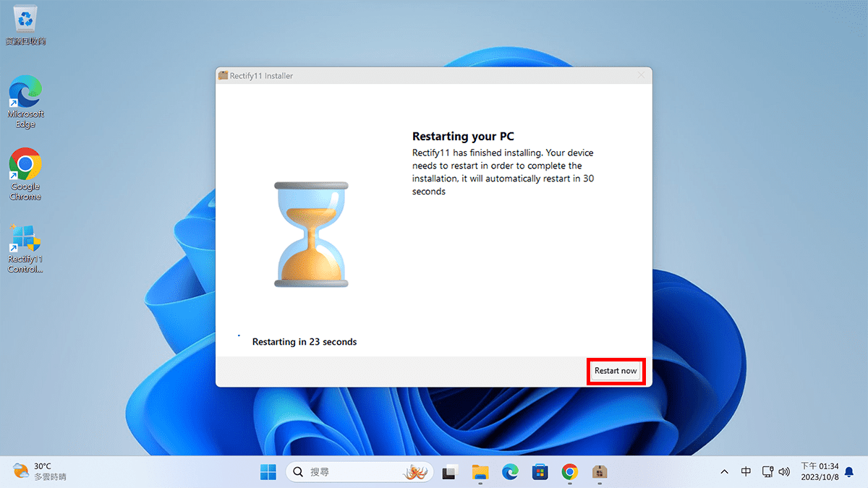The width and height of the screenshot is (868, 488).
Task: Open the weather widget showing 30°C
Action: point(40,472)
